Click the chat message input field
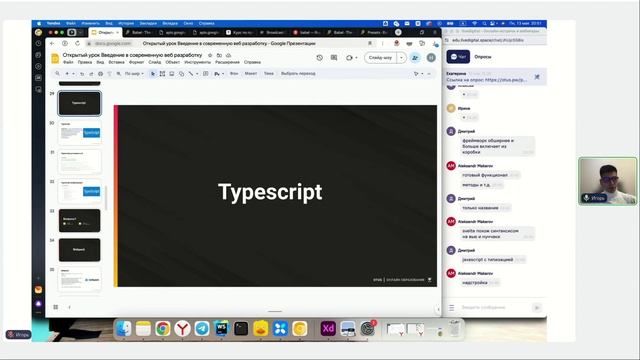This screenshot has height=360, width=640. tap(495, 307)
